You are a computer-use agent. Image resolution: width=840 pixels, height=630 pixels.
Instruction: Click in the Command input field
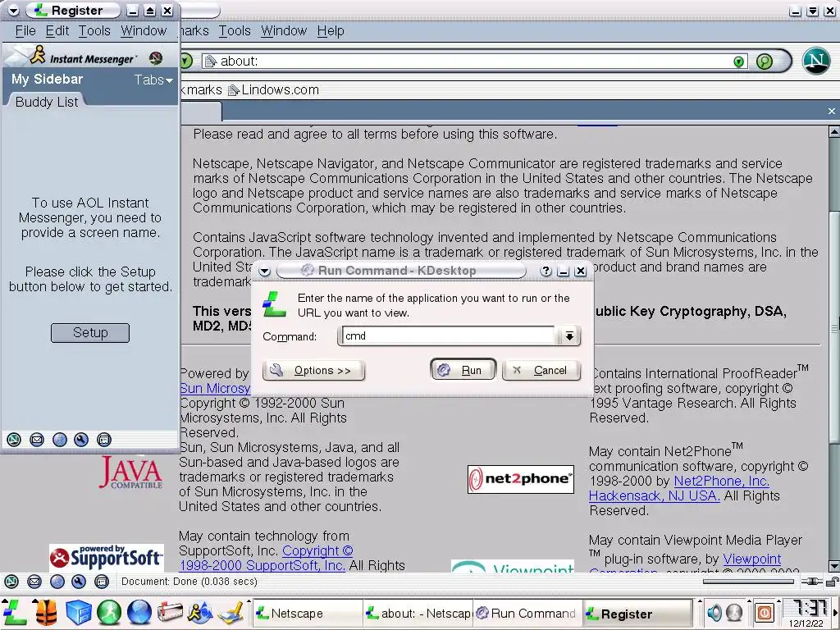point(448,336)
